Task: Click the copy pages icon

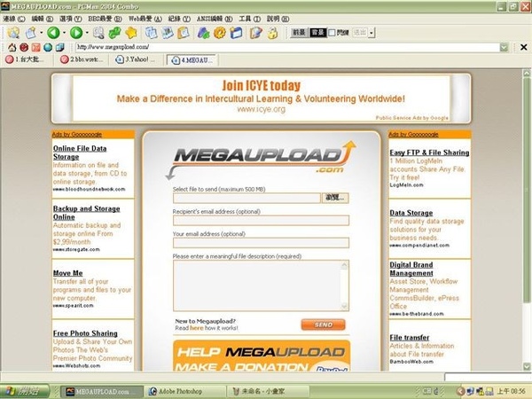Action: pos(151,33)
